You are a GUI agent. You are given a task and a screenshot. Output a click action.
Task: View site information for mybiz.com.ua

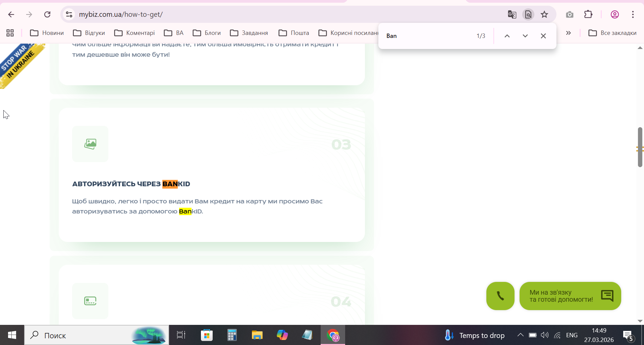pyautogui.click(x=69, y=14)
